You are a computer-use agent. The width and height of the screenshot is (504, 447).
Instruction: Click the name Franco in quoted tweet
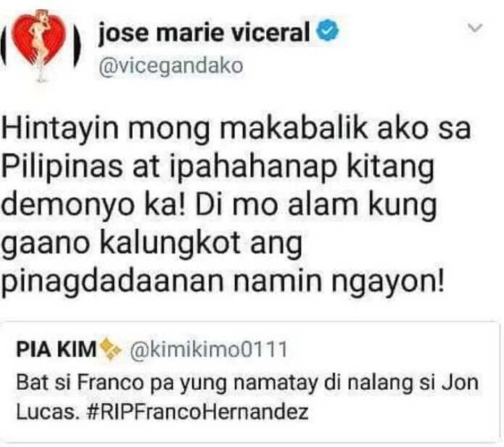pos(110,383)
